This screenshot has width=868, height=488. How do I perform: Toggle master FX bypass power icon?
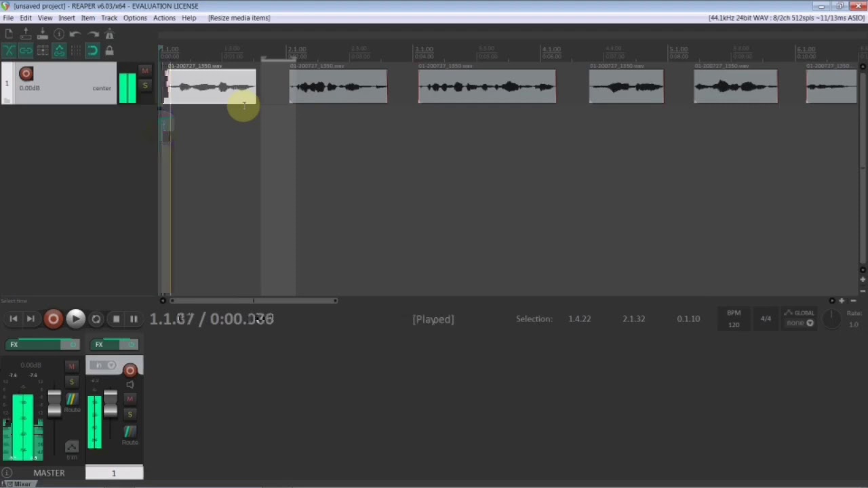pos(72,344)
